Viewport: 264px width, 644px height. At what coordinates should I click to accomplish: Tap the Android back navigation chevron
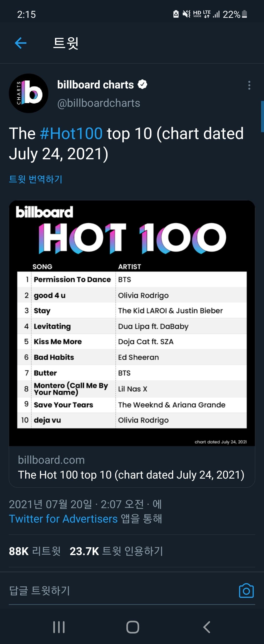pos(207,627)
